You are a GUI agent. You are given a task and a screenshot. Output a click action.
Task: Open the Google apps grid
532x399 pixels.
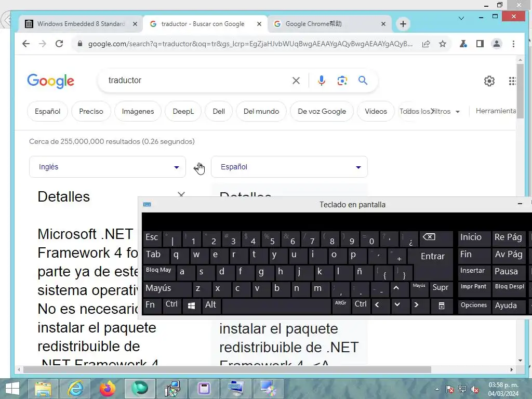coord(512,81)
